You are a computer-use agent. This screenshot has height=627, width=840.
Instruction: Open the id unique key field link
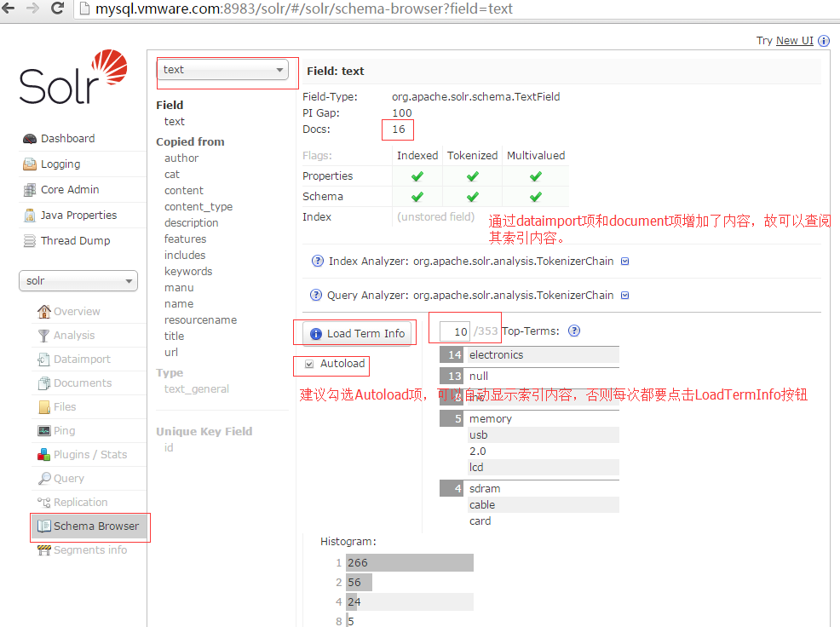[169, 447]
